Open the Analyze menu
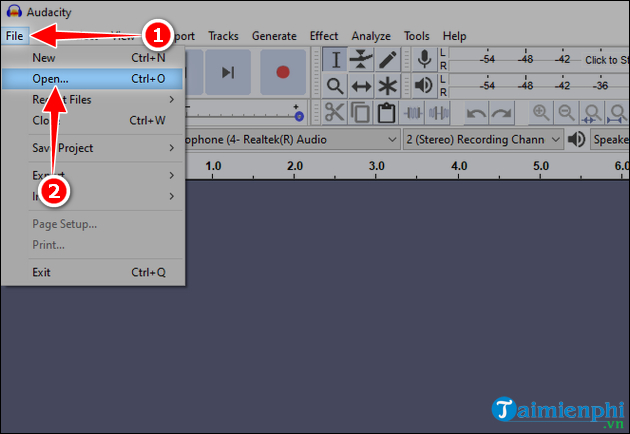This screenshot has width=630, height=434. click(x=371, y=36)
